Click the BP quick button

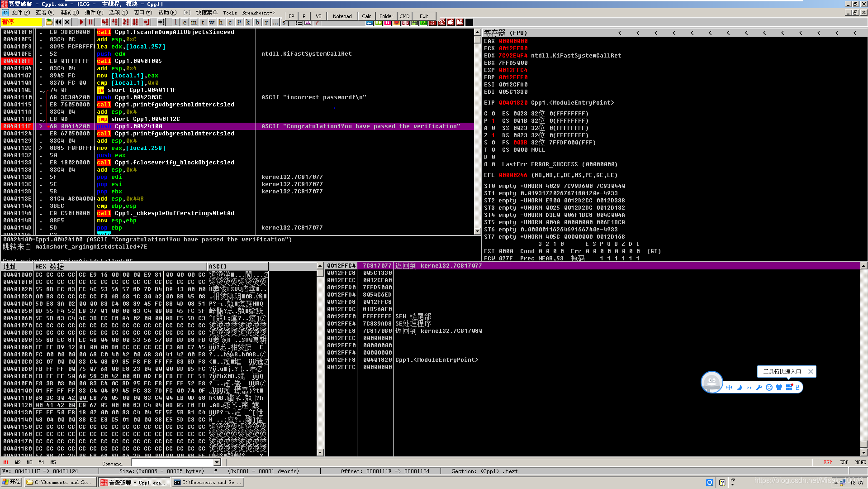(291, 16)
